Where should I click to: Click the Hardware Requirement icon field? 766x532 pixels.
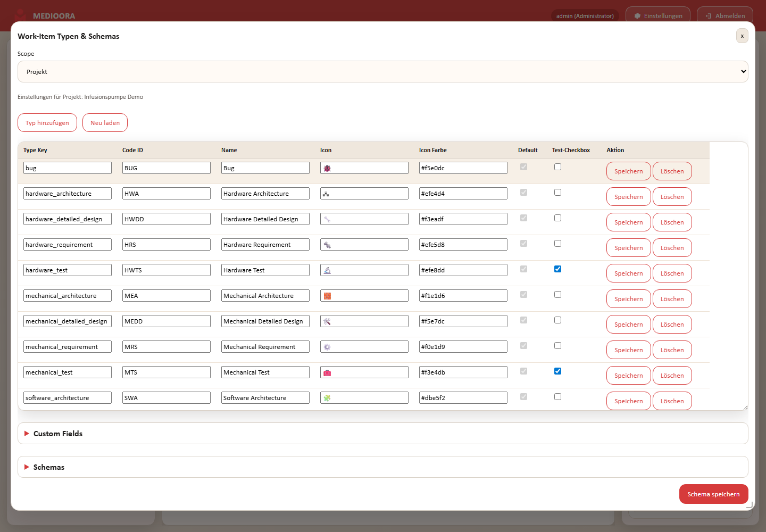point(364,245)
